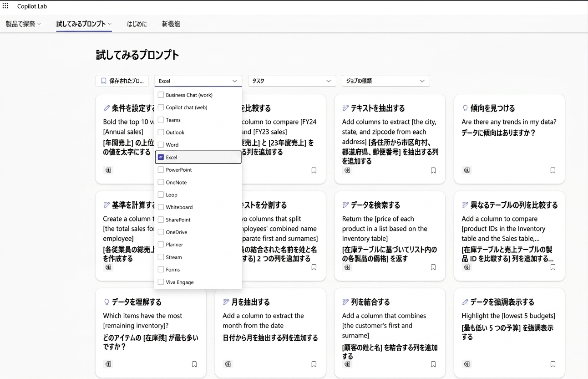
Task: Click 日付から月を抽出する列を追加する text
Action: (270, 338)
